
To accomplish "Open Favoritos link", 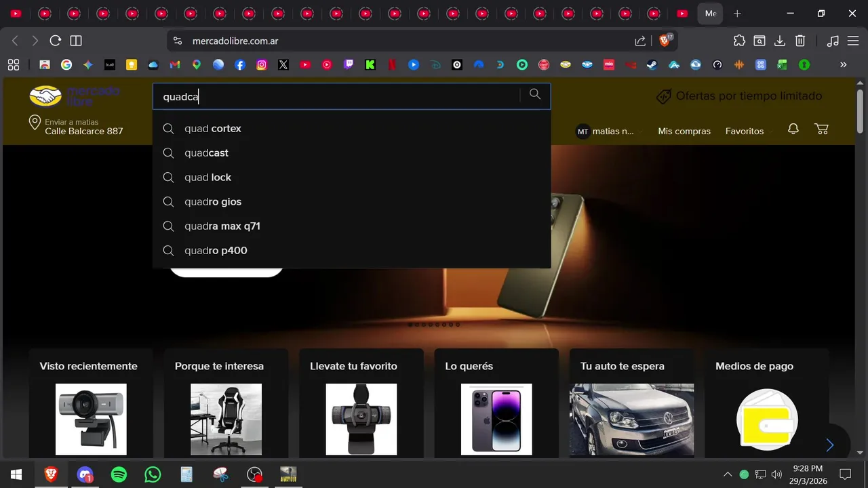I will click(x=745, y=131).
